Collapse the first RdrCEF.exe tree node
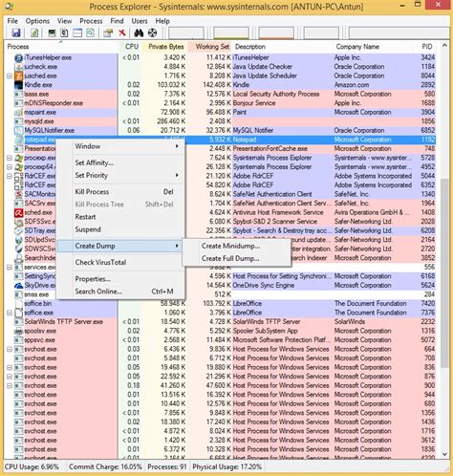453x476 pixels. (10, 176)
